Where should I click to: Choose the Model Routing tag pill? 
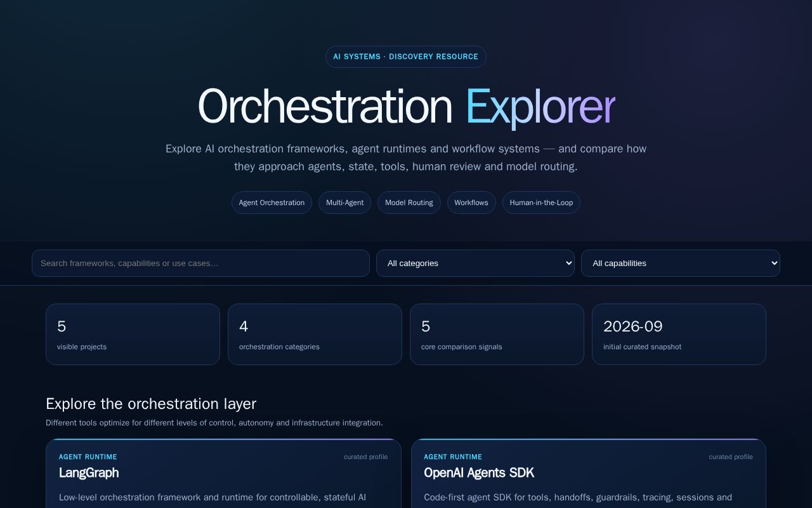(x=409, y=203)
